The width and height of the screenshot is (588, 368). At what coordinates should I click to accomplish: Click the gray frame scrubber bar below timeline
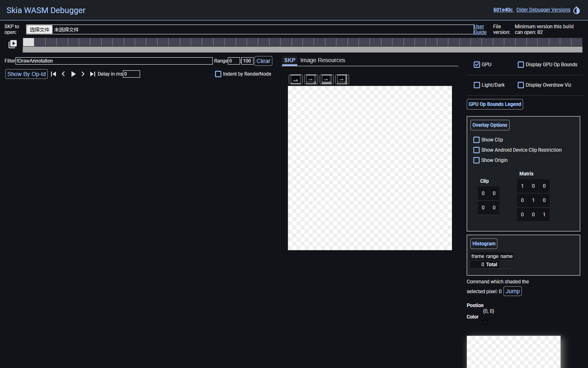(303, 49)
